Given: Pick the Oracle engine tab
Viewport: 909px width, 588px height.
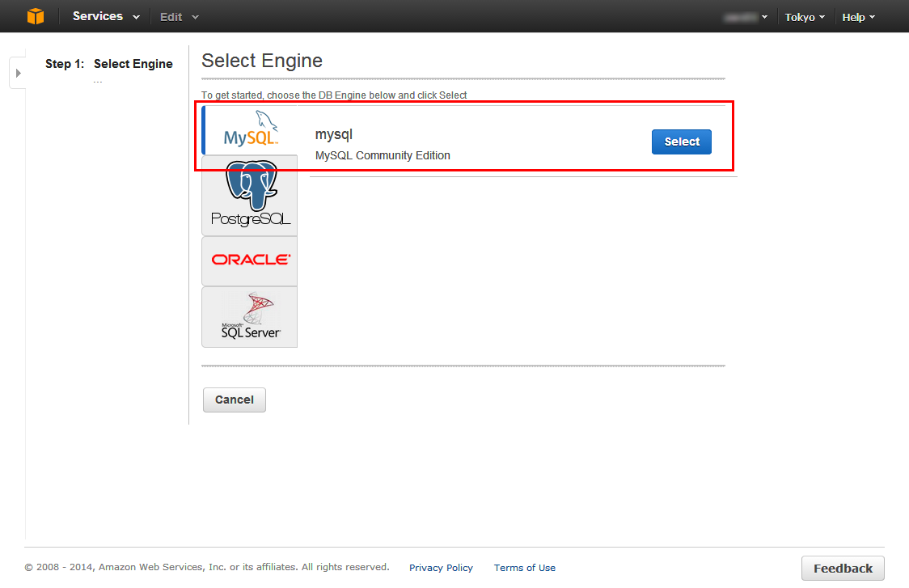Looking at the screenshot, I should tap(250, 261).
